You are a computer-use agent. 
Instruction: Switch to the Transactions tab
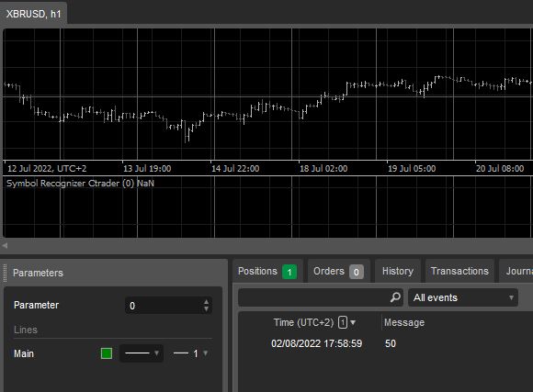point(459,271)
